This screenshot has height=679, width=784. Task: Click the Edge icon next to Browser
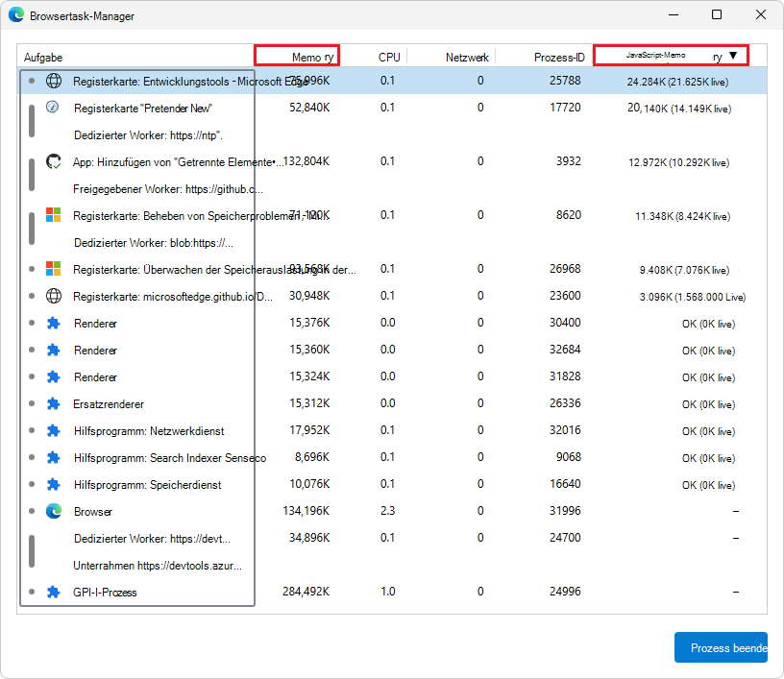click(x=54, y=511)
